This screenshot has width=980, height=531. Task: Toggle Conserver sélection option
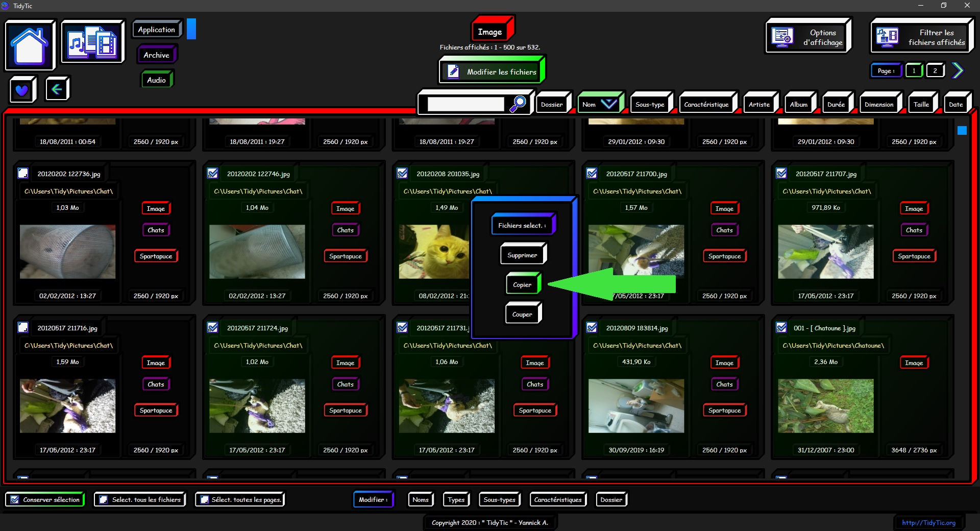[45, 499]
